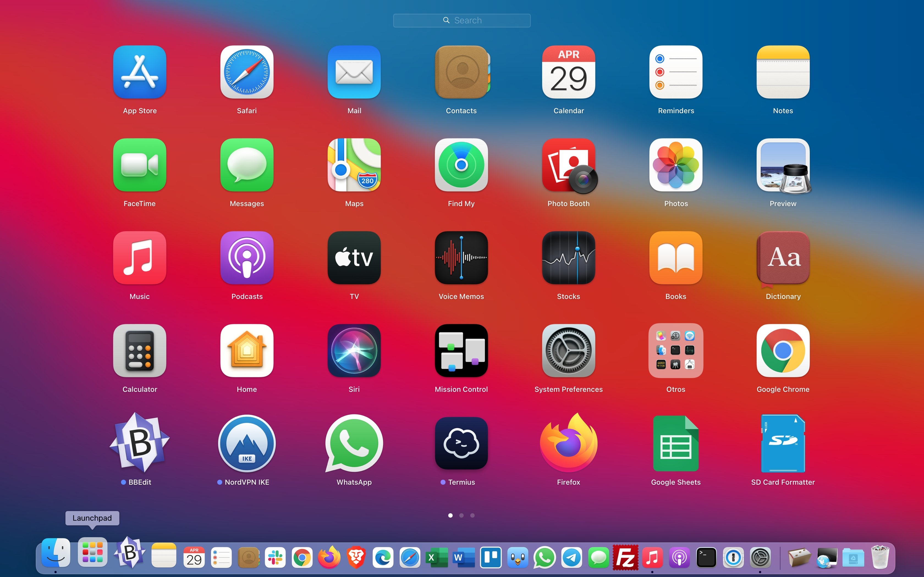
Task: Switch to second Launchpad page dot
Action: [461, 515]
